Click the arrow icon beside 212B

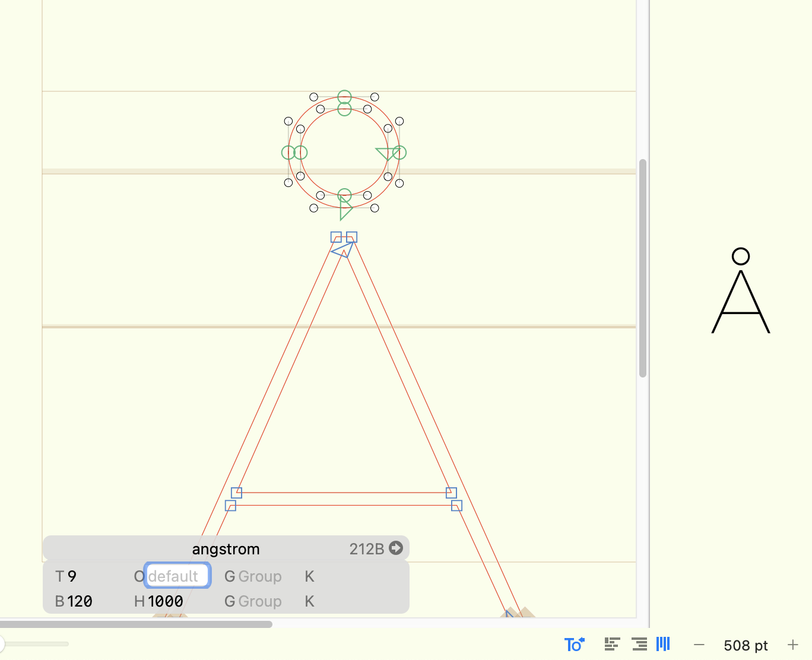coord(396,548)
